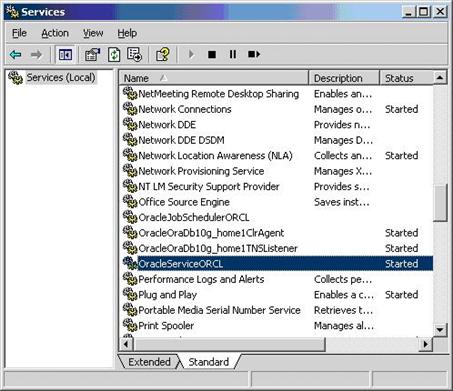Click the 'Retrieves t...' description cell
The height and width of the screenshot is (391, 453).
343,310
